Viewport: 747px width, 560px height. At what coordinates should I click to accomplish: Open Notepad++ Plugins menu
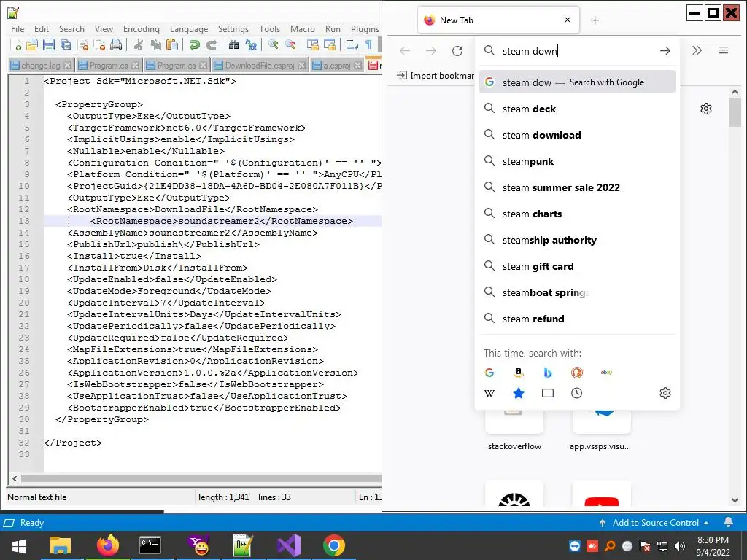(x=365, y=29)
